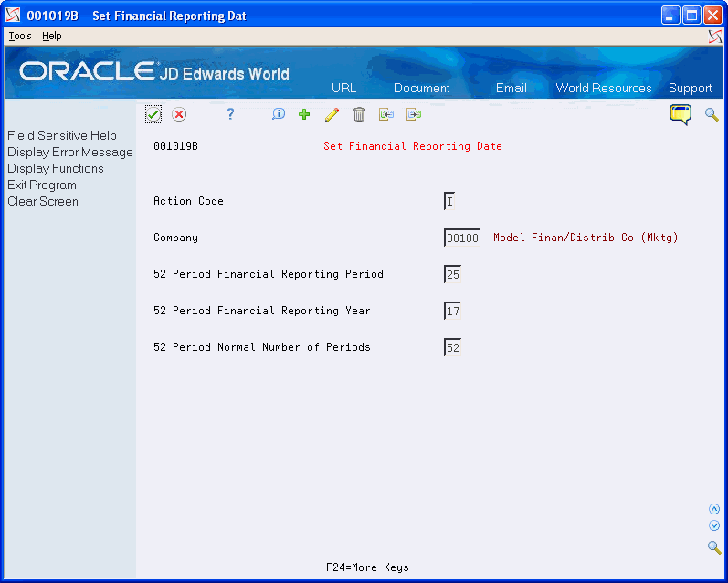Click the information bubble icon
Viewport: 728px width, 583px height.
278,114
